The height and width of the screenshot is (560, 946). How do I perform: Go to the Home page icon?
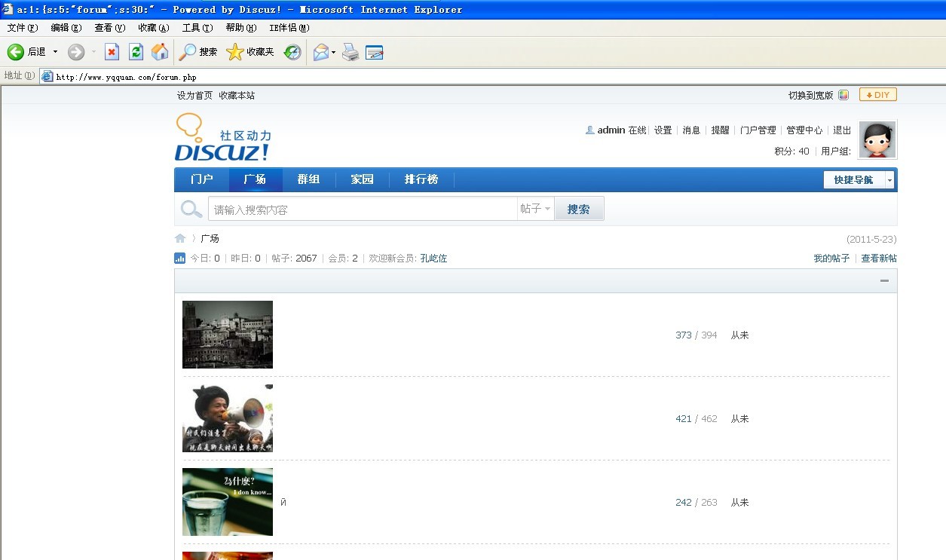[160, 52]
